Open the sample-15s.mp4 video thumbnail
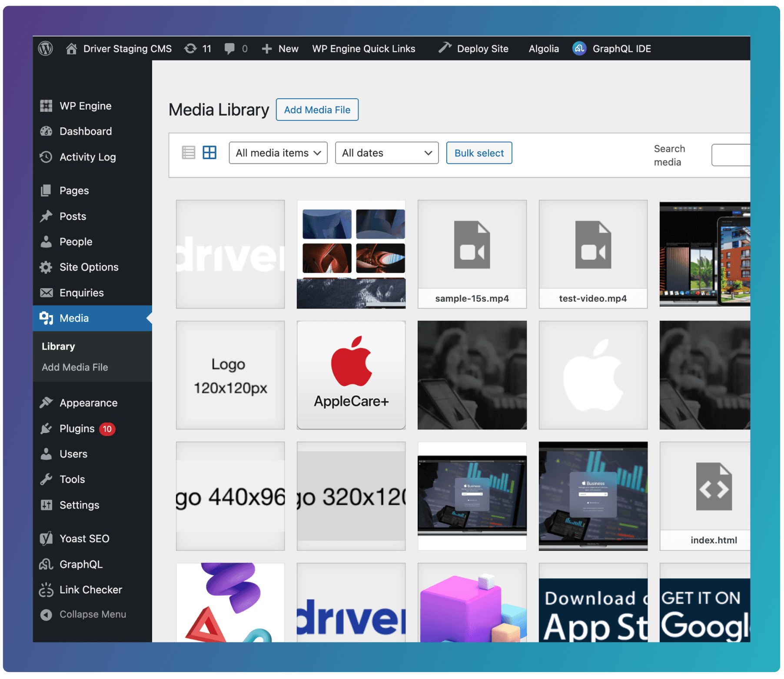 tap(472, 254)
